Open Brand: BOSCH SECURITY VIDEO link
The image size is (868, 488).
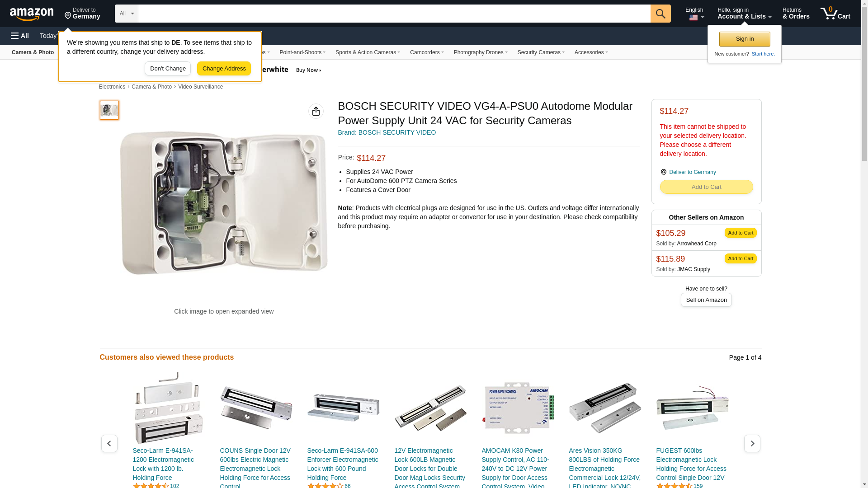click(387, 132)
